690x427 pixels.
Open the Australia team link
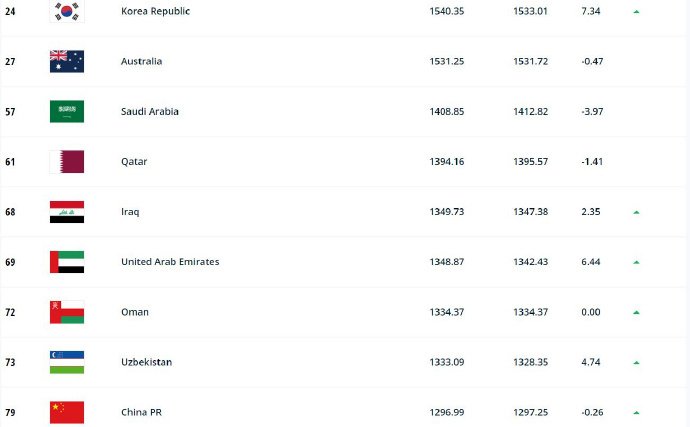tap(141, 61)
